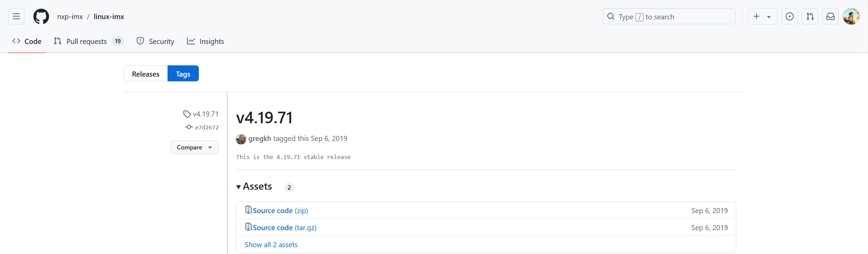Open the Compare dropdown
Image resolution: width=868 pixels, height=254 pixels.
(194, 147)
